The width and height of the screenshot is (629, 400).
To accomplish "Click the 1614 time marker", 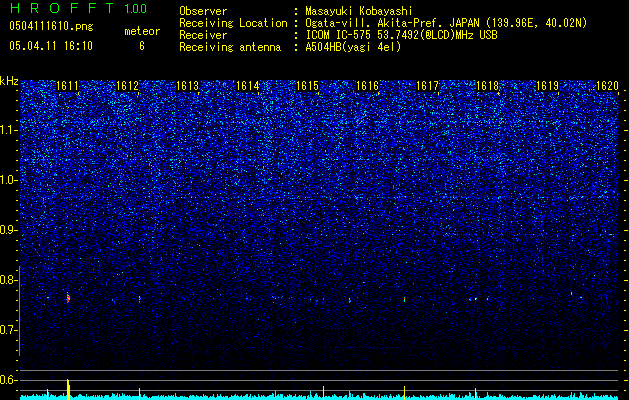I will (248, 86).
